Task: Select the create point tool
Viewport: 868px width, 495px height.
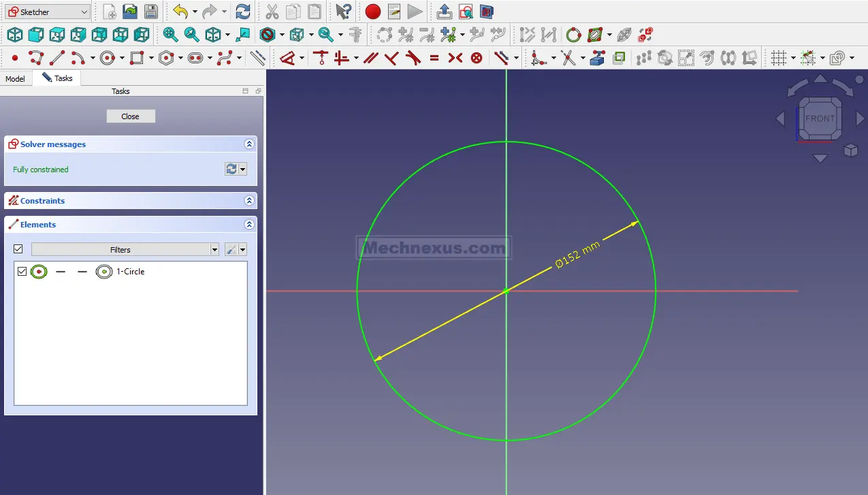Action: [14, 59]
